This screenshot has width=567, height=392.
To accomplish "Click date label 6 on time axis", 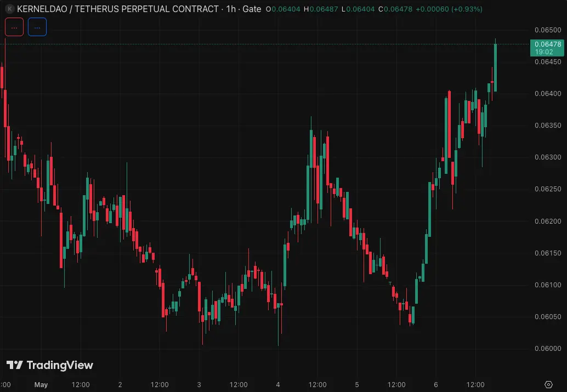I will pyautogui.click(x=436, y=385).
